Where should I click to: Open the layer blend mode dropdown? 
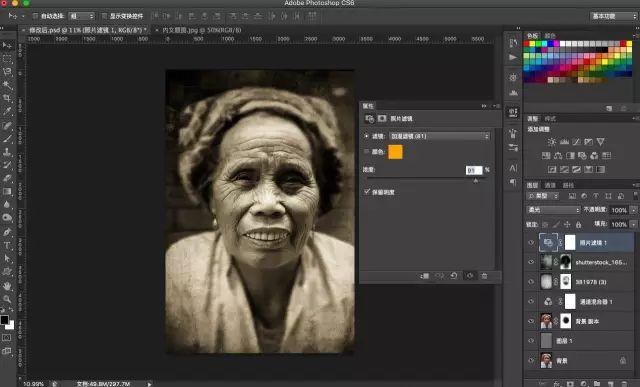pyautogui.click(x=553, y=210)
